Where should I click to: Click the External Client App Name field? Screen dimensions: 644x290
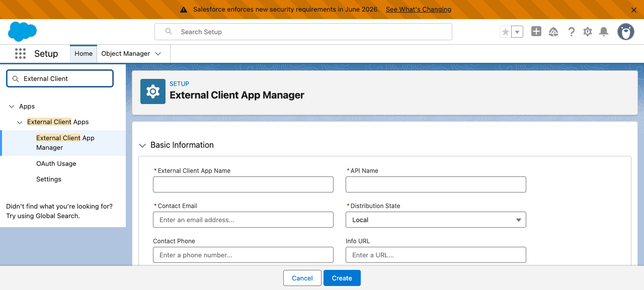click(243, 184)
